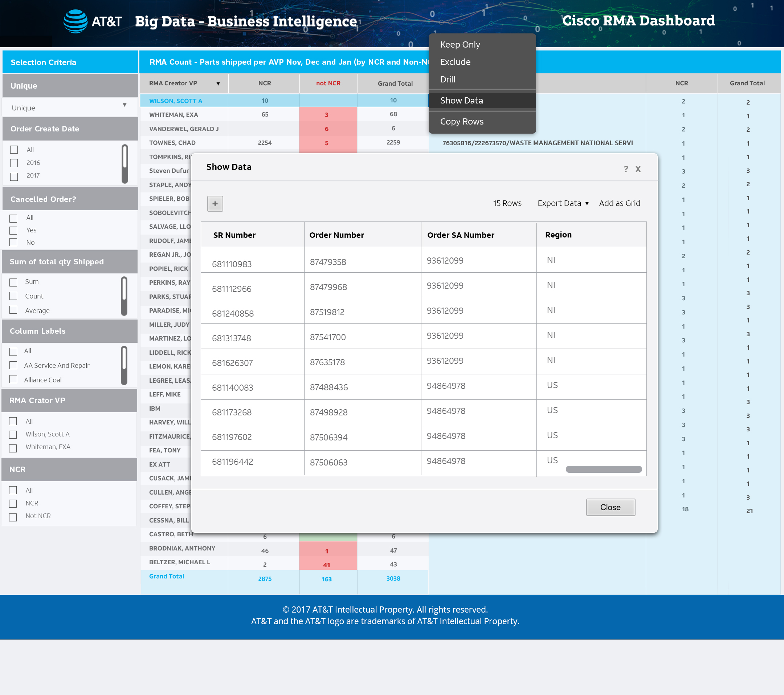The width and height of the screenshot is (784, 695).
Task: Check the 2016 Order Create Date box
Action: coord(14,163)
